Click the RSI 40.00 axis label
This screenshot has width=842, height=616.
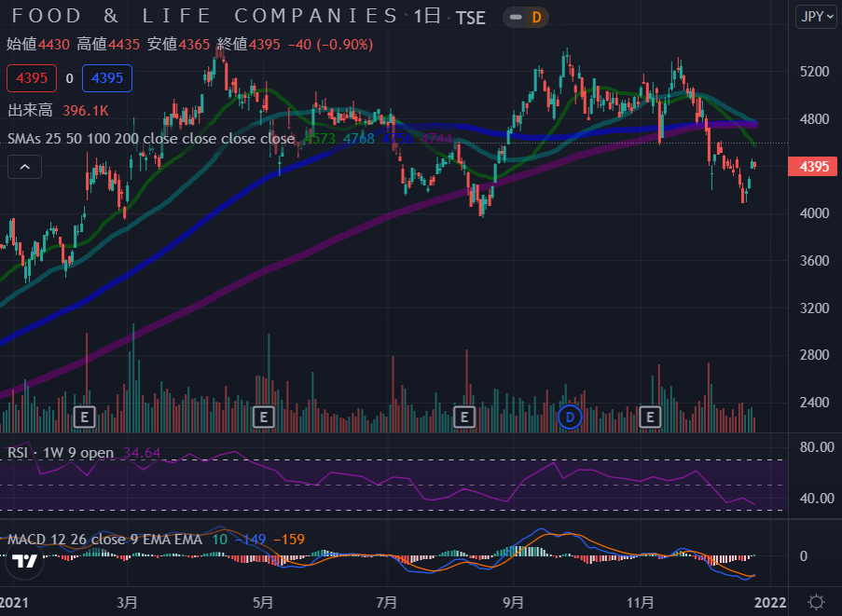tap(817, 498)
